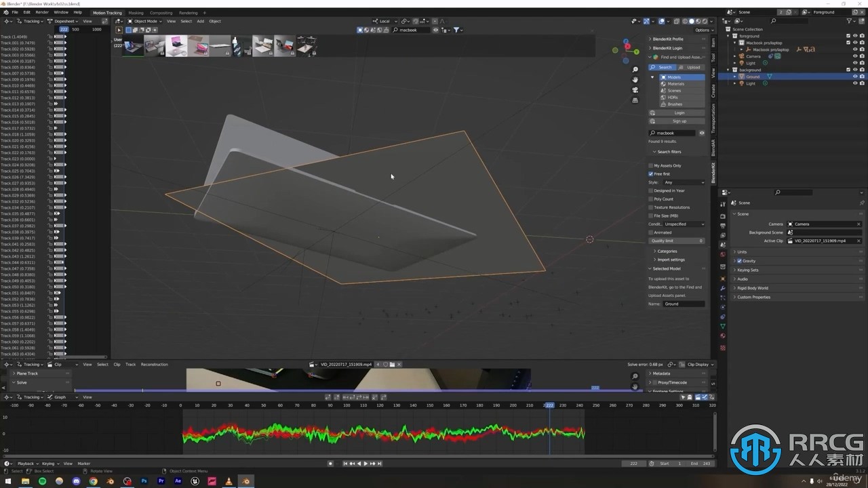Screen dimensions: 868x488
Task: Open the Object Mode dropdown
Action: [144, 21]
